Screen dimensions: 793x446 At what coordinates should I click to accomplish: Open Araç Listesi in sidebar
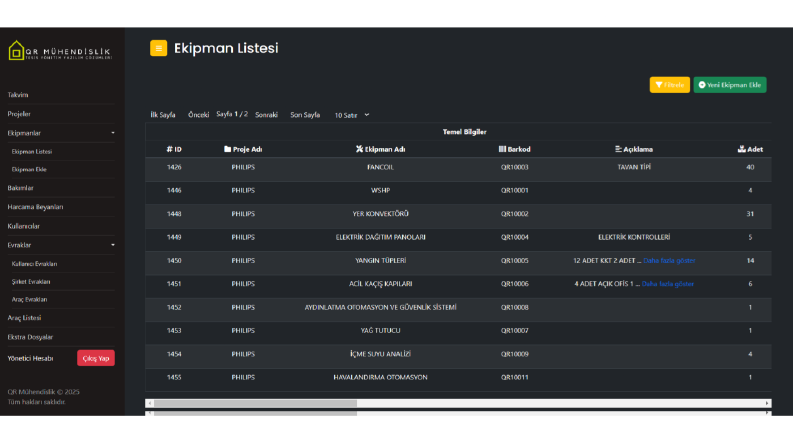tap(24, 318)
